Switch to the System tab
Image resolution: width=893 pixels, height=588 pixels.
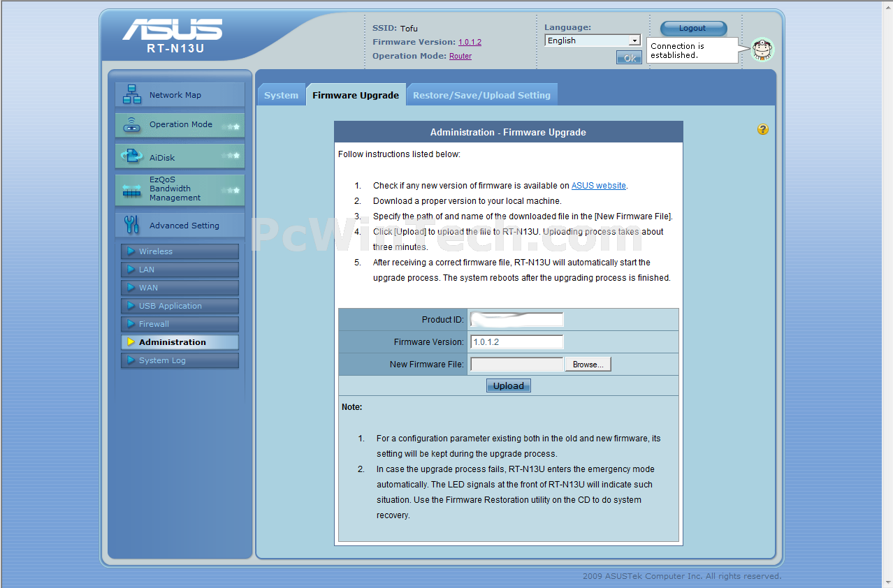coord(281,95)
